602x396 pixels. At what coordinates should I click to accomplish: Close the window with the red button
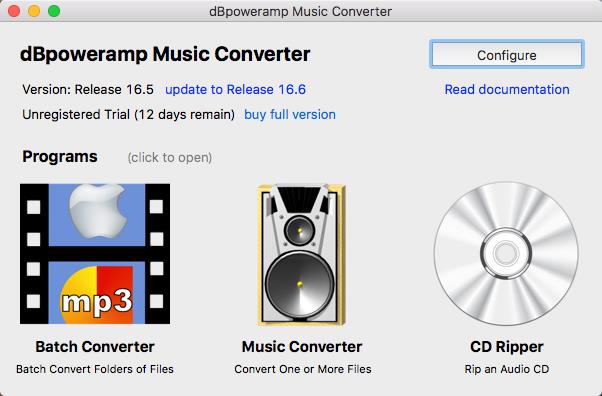coord(14,11)
